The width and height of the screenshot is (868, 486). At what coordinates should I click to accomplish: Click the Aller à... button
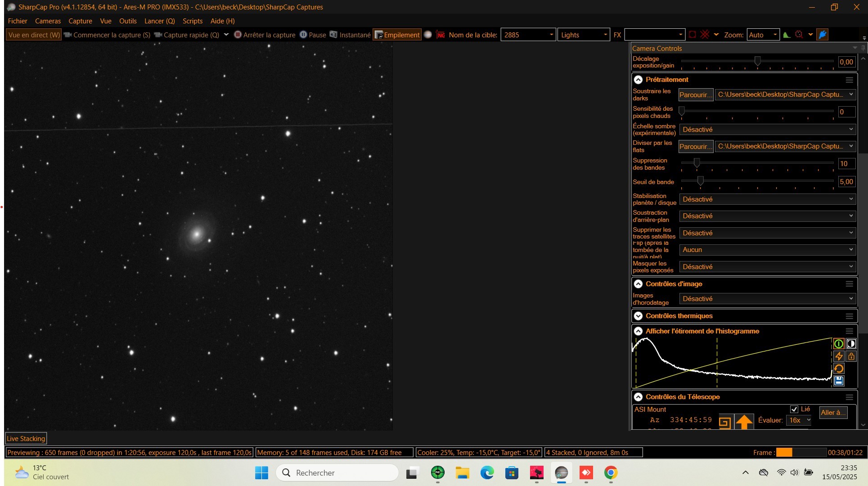(833, 413)
